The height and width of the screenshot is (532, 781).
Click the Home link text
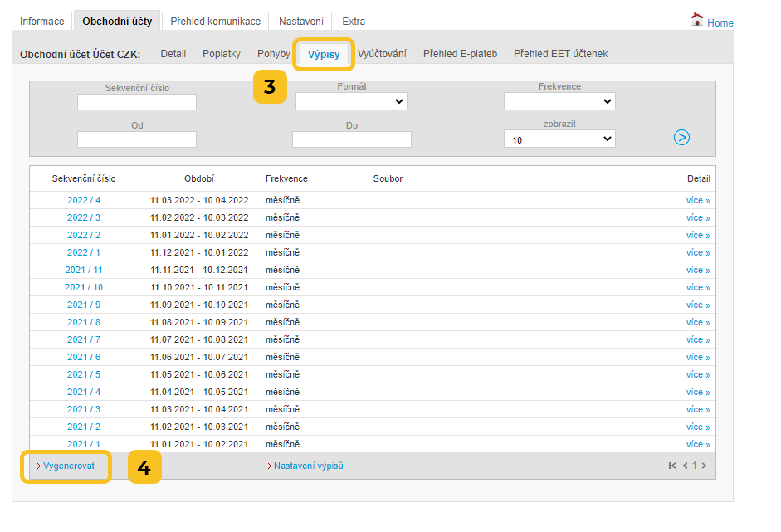coord(720,23)
